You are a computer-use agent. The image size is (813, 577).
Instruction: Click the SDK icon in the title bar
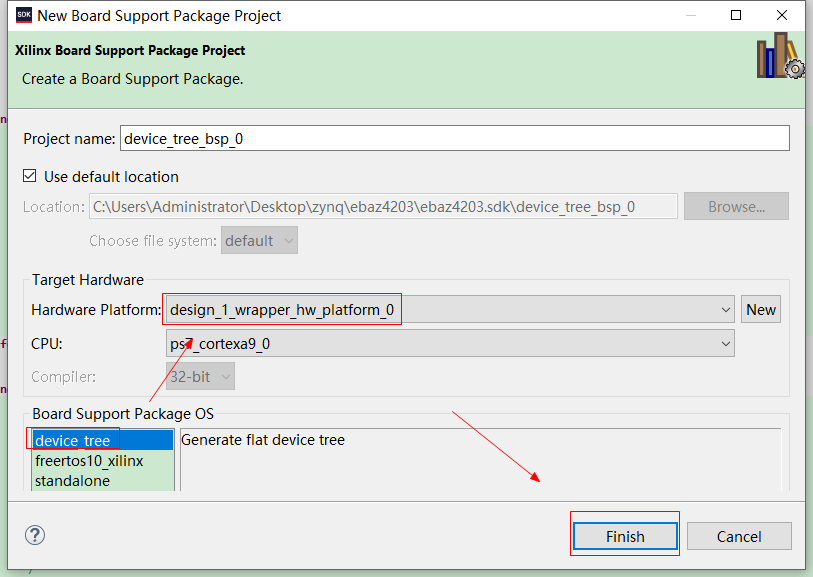[22, 15]
